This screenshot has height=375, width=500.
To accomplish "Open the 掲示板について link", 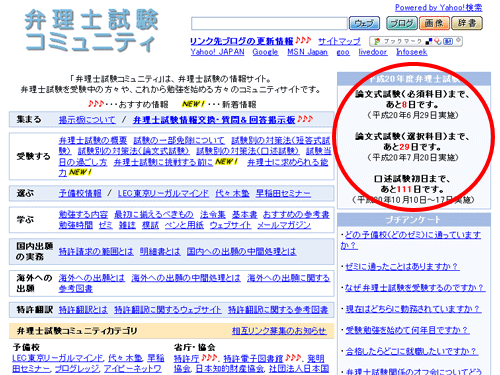I will (87, 120).
